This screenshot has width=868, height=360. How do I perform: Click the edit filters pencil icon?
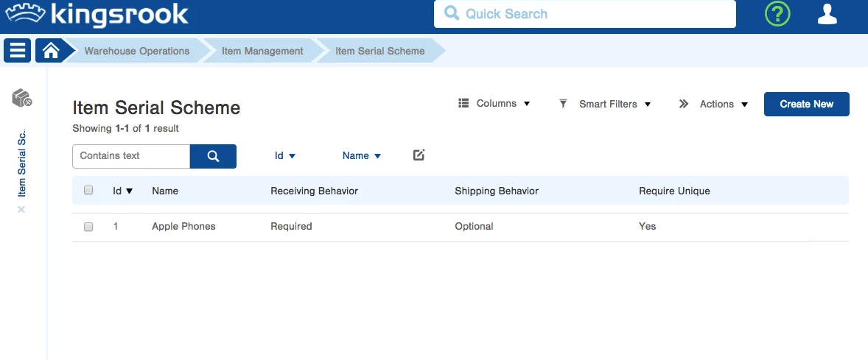coord(419,155)
